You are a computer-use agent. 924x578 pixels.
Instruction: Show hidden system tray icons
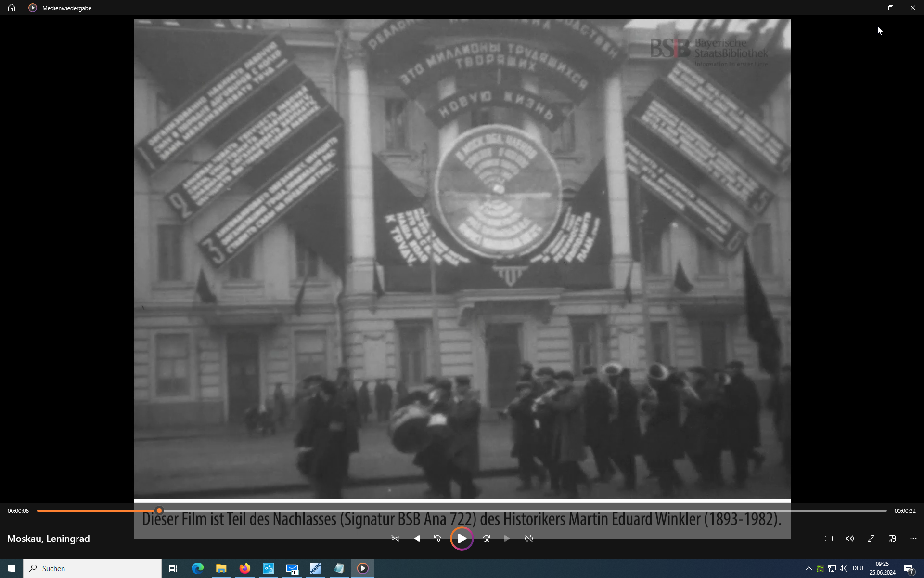(x=808, y=568)
